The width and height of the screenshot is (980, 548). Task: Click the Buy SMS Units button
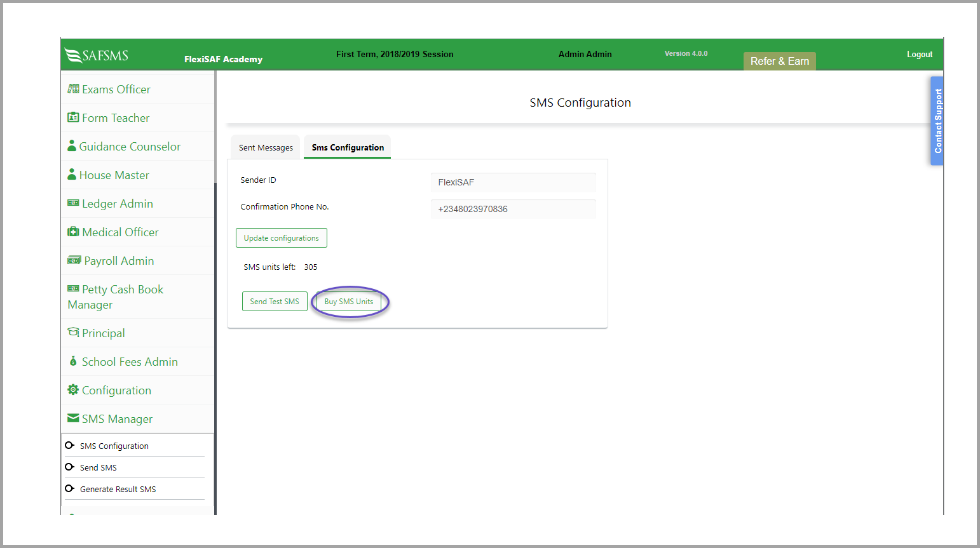349,302
